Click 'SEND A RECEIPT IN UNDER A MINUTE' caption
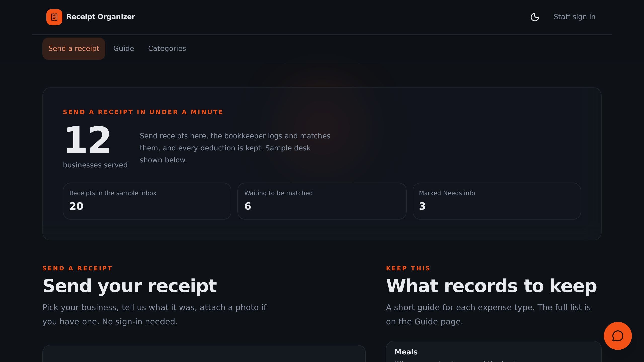The height and width of the screenshot is (362, 644). click(x=143, y=112)
